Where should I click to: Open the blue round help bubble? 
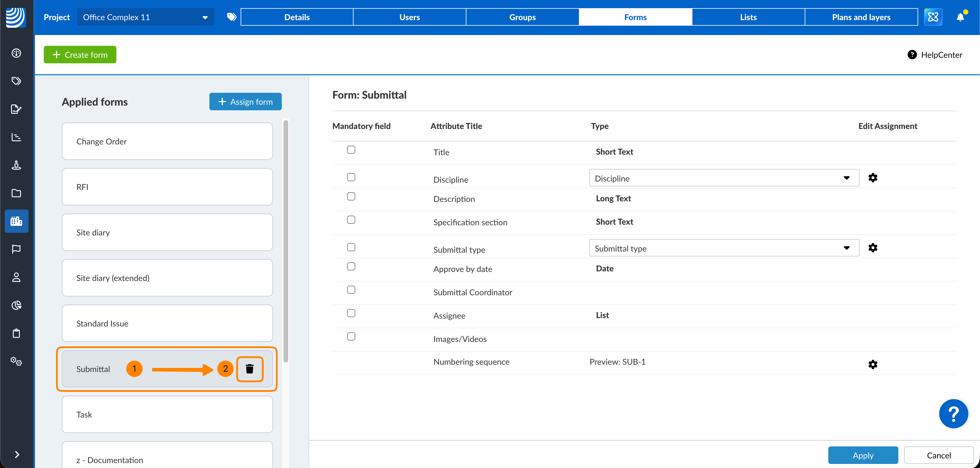coord(953,414)
